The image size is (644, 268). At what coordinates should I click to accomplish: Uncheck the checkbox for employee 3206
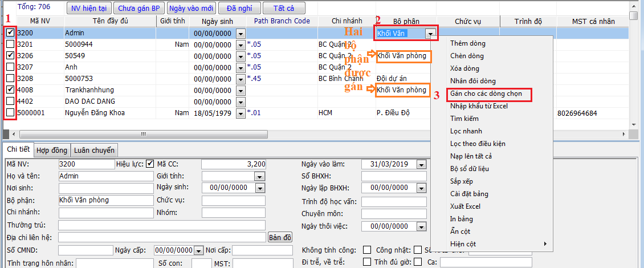pos(10,55)
